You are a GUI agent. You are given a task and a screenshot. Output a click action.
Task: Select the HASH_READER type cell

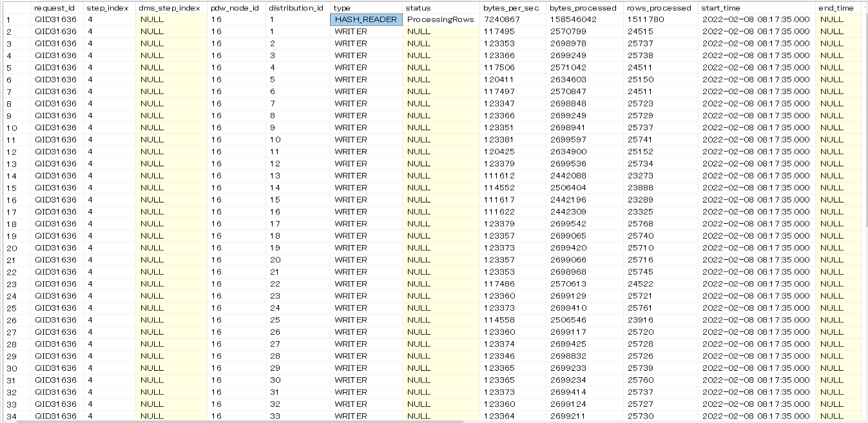[x=366, y=19]
